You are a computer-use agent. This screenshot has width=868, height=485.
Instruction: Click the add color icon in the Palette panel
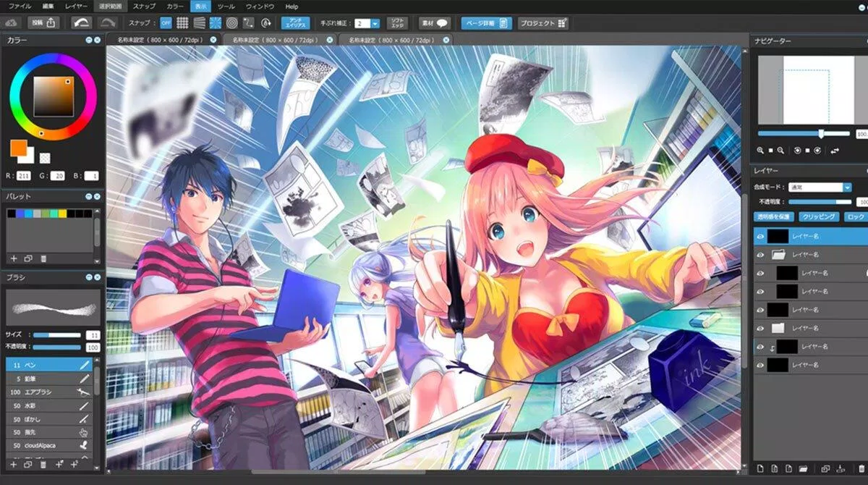13,258
